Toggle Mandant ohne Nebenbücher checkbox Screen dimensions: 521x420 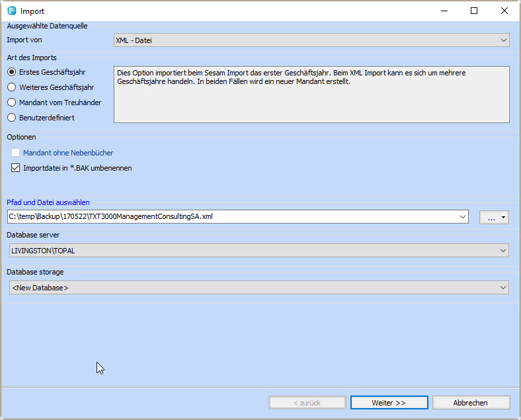click(16, 153)
